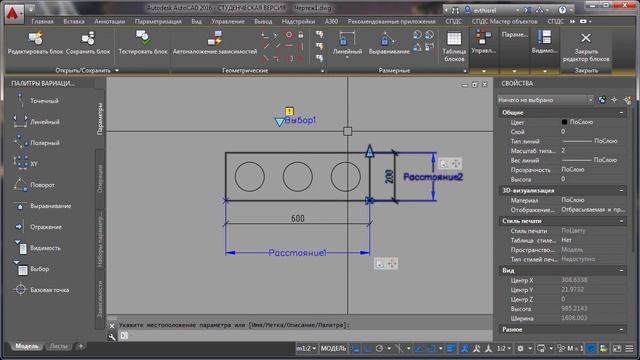Viewport: 640px width, 360px height.
Task: Click Auto Constrain (Автоналожение зависимостей) icon
Action: 215,39
